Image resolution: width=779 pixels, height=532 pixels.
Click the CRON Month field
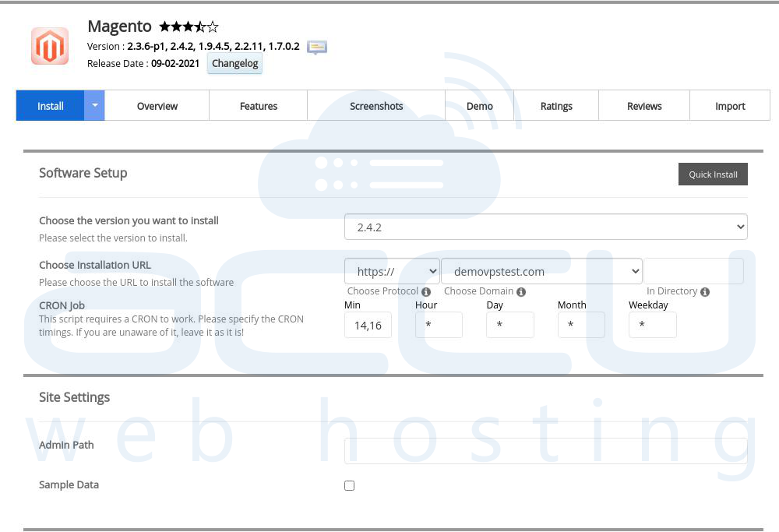pos(581,325)
